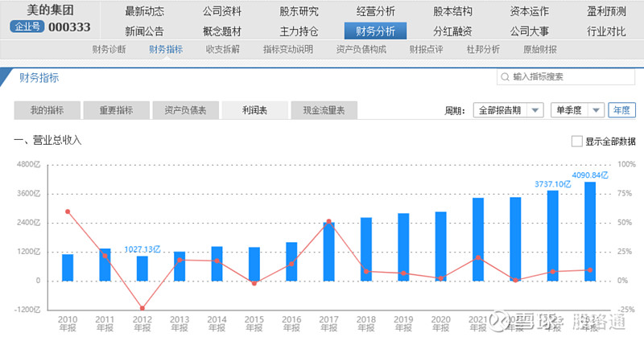Viewport: 644px width, 341px height.
Task: Switch to the 重要指标 tab
Action: 116,110
